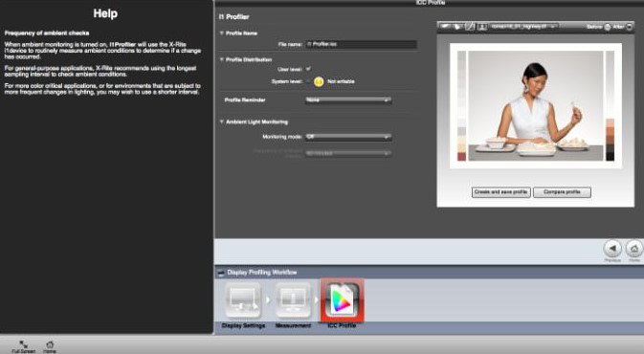Click the Compare profile button
This screenshot has width=644, height=354.
(x=562, y=192)
